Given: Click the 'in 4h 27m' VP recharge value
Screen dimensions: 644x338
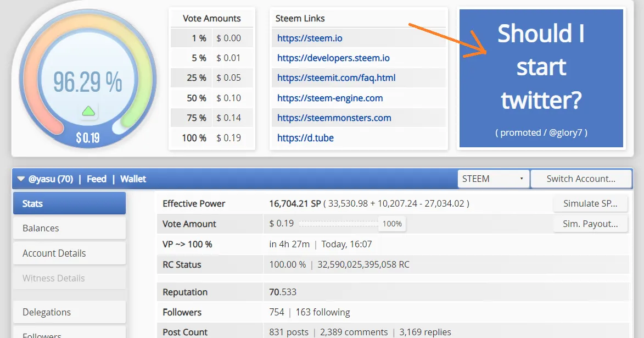Looking at the screenshot, I should point(289,244).
